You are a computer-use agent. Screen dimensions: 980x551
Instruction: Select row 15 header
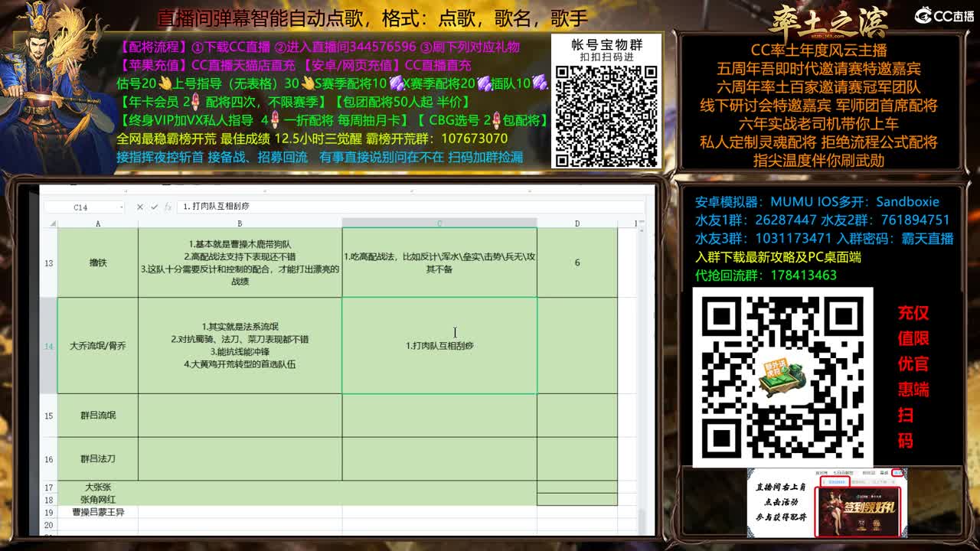pos(49,416)
